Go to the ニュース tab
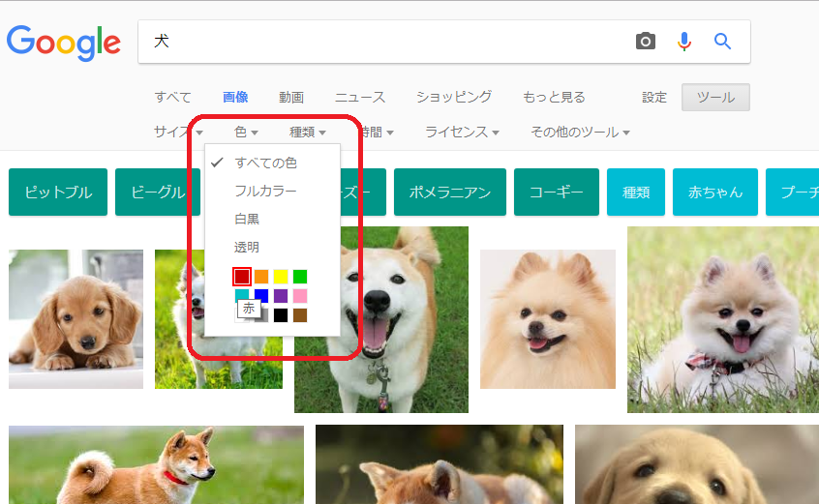 point(360,97)
